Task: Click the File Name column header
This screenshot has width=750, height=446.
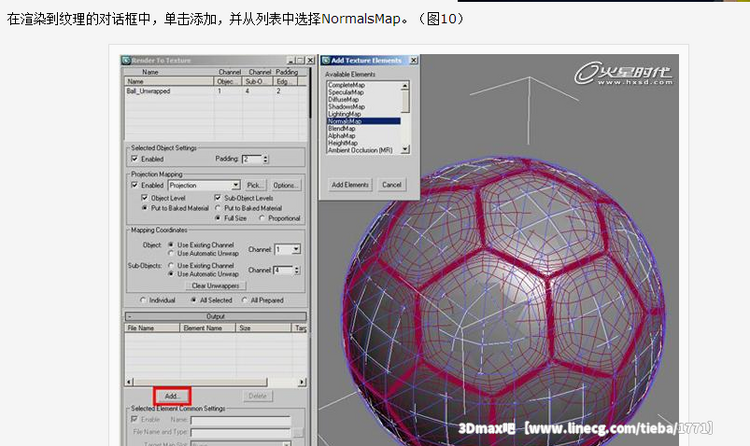Action: 152,328
